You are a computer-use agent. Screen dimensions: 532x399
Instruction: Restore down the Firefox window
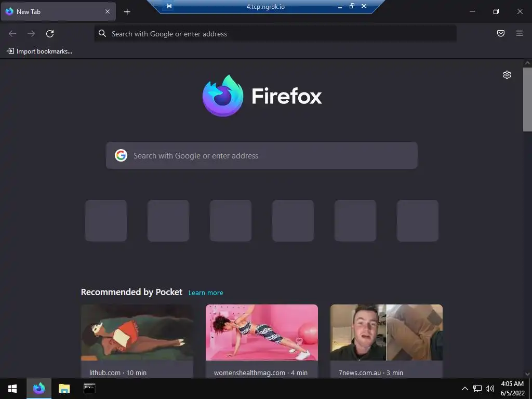(496, 11)
